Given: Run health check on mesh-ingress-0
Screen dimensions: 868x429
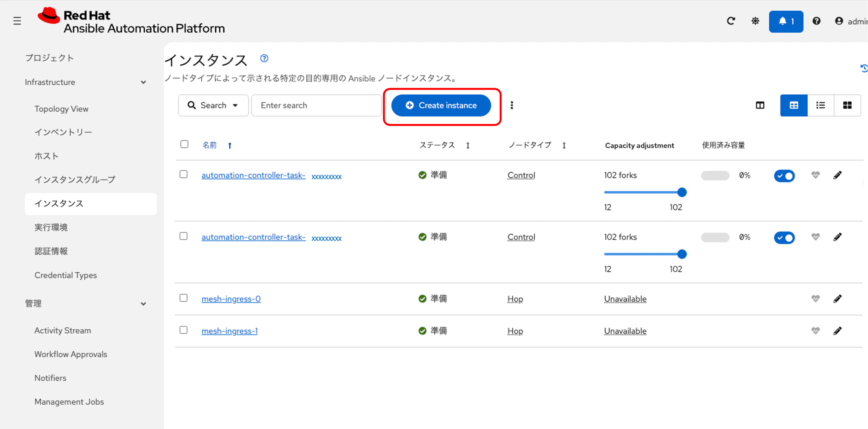Looking at the screenshot, I should [x=815, y=299].
